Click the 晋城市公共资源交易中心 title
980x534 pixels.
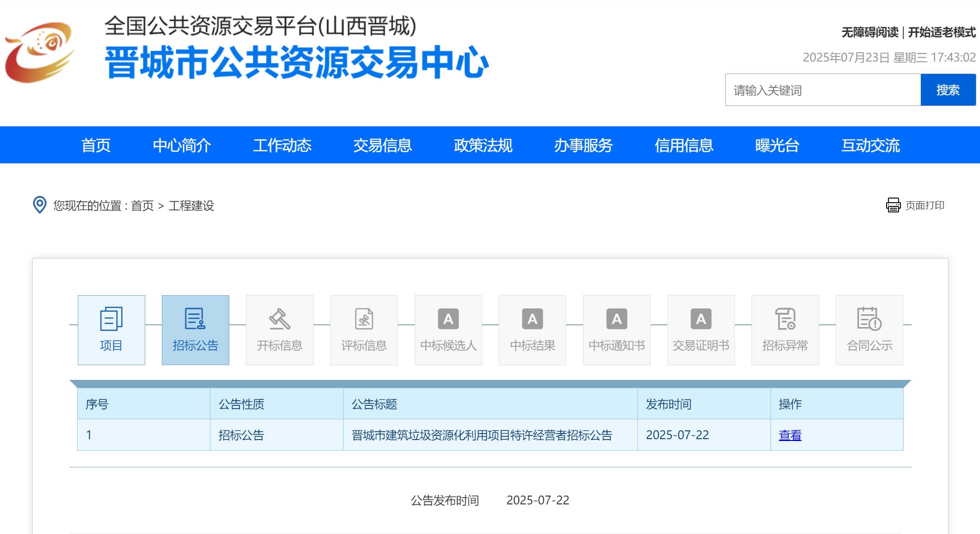296,62
